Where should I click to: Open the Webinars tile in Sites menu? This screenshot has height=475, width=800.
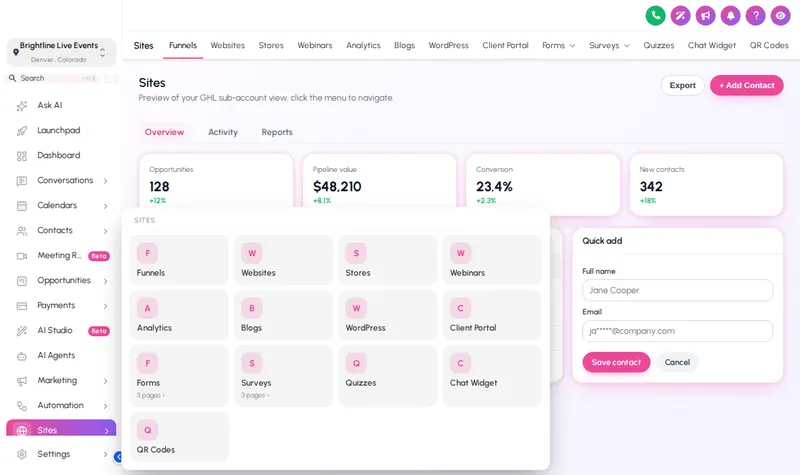[492, 260]
